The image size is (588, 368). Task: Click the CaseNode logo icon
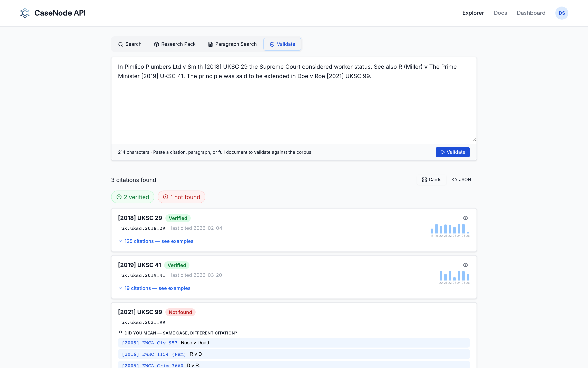click(x=25, y=13)
